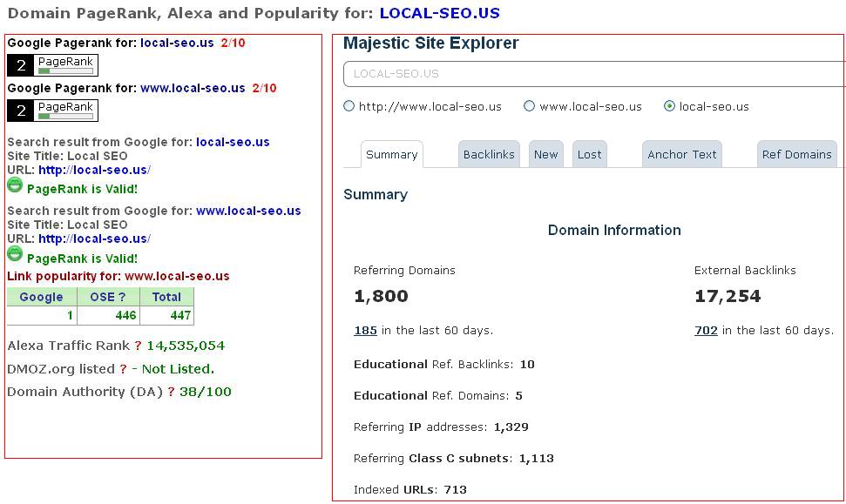Viewport: 846px width, 504px height.
Task: Click local-seo.us link in first search result line
Action: 233,142
